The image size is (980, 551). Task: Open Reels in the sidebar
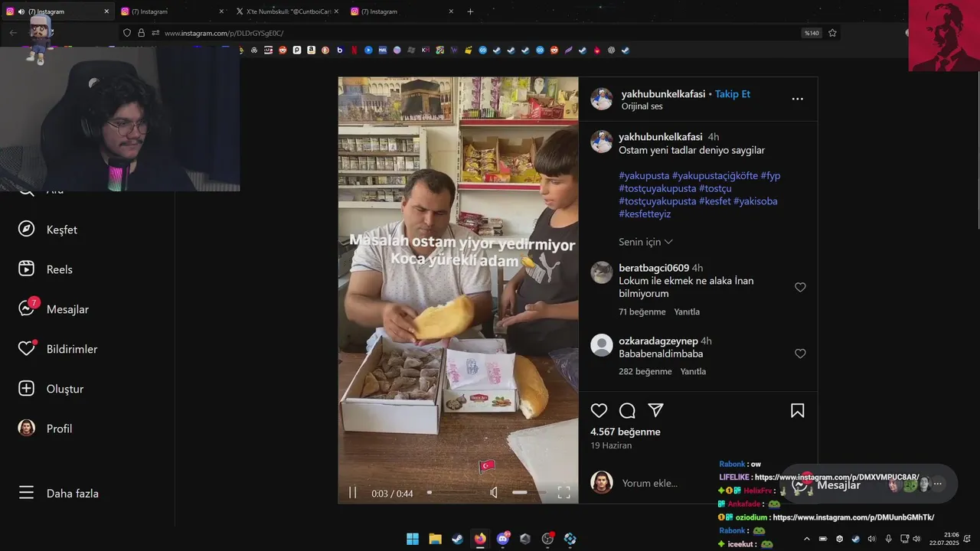coord(46,269)
